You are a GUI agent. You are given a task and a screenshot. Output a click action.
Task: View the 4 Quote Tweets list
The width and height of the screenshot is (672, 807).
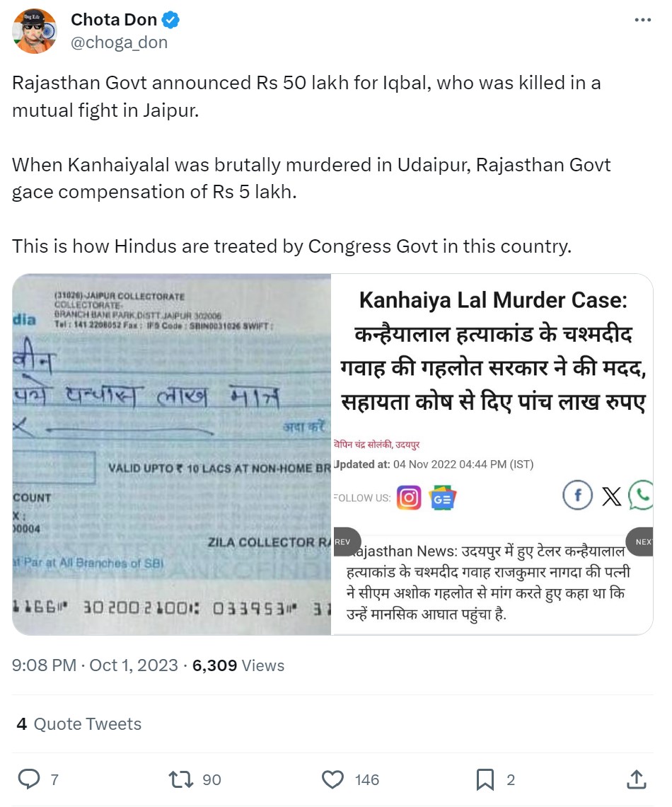79,723
